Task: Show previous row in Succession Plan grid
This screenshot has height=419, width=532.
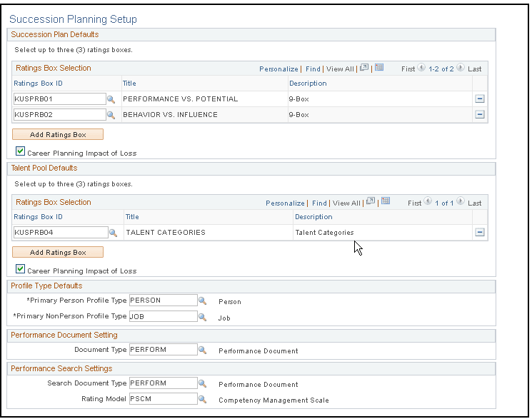Action: tap(421, 68)
